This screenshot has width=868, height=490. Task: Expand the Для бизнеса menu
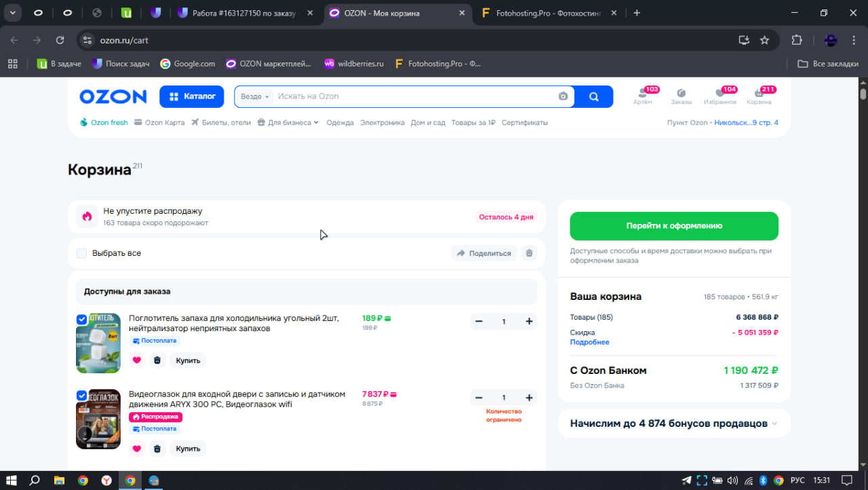coord(288,123)
